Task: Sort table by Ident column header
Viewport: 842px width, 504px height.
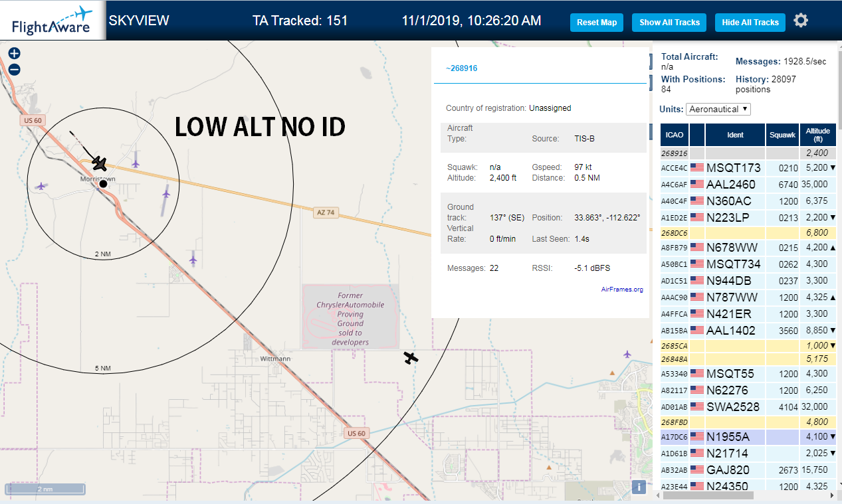Action: 735,135
